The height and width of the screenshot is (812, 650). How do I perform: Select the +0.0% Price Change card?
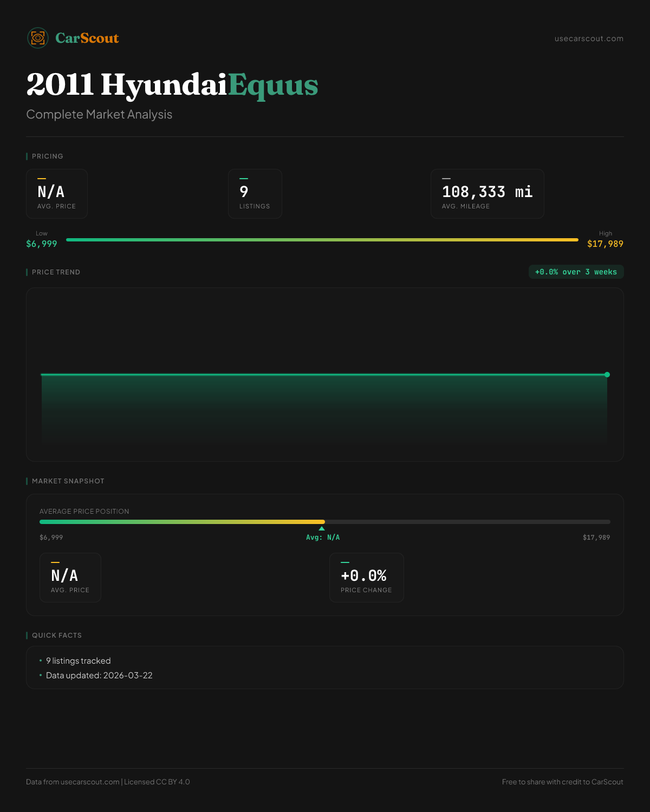pyautogui.click(x=366, y=578)
